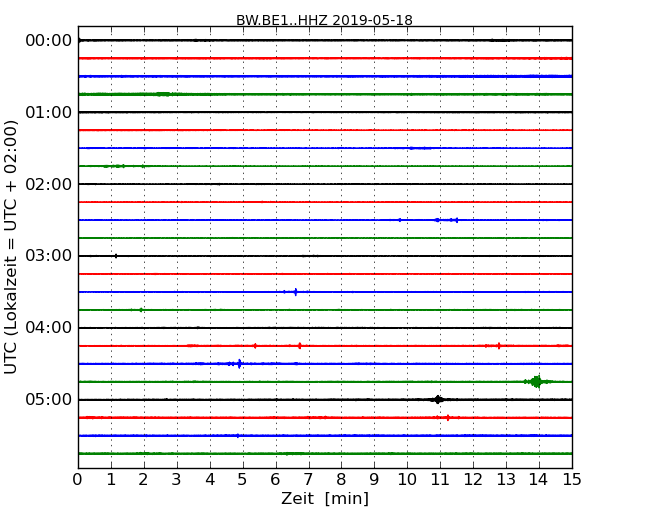Click x-axis tick label 0
650x520 pixels.
(x=78, y=480)
